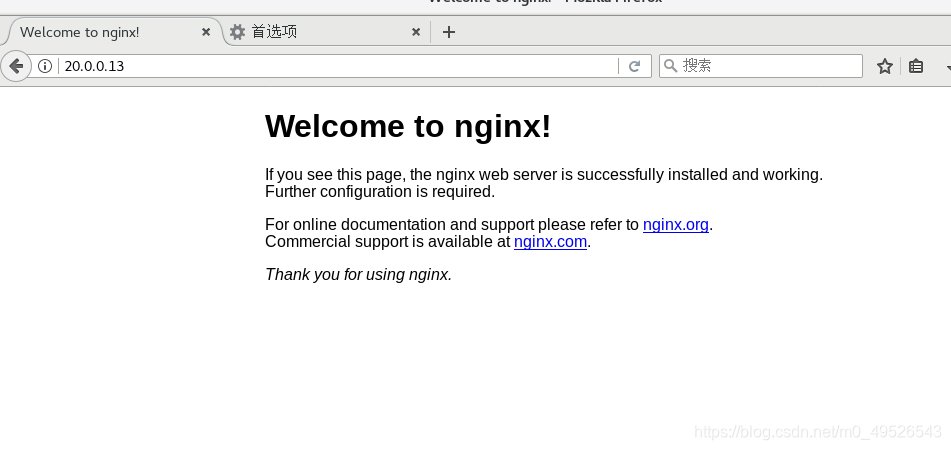Image resolution: width=951 pixels, height=450 pixels.
Task: Follow the nginx.org link
Action: pos(676,225)
